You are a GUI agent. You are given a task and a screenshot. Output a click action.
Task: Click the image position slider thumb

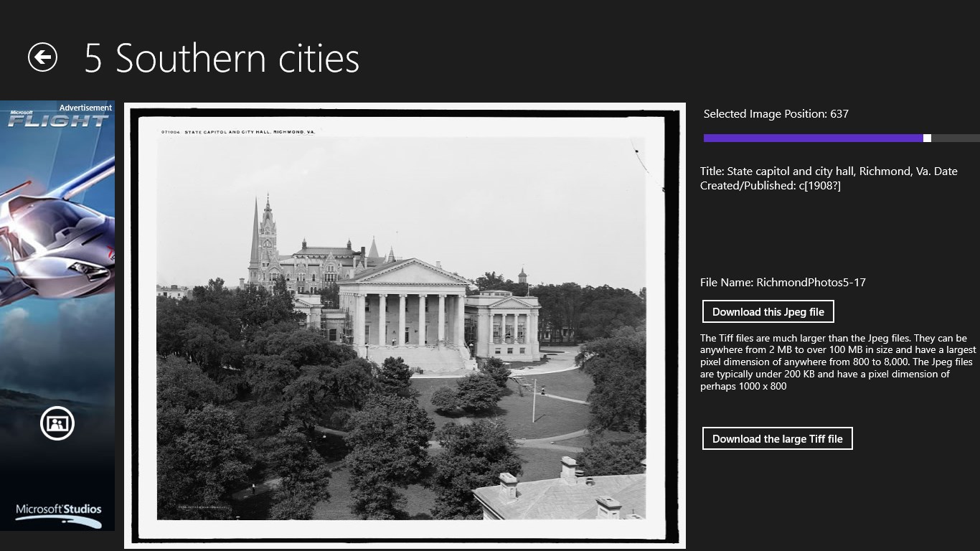click(927, 138)
